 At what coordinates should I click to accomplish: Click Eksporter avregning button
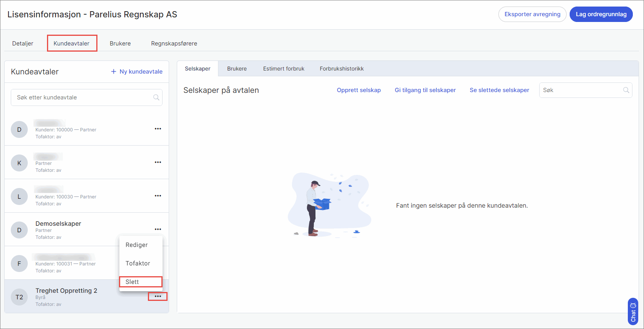(532, 14)
